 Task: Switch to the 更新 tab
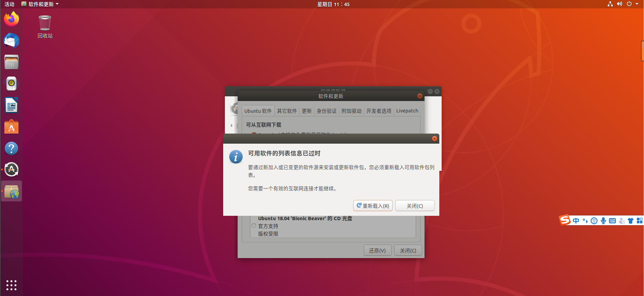pyautogui.click(x=307, y=111)
